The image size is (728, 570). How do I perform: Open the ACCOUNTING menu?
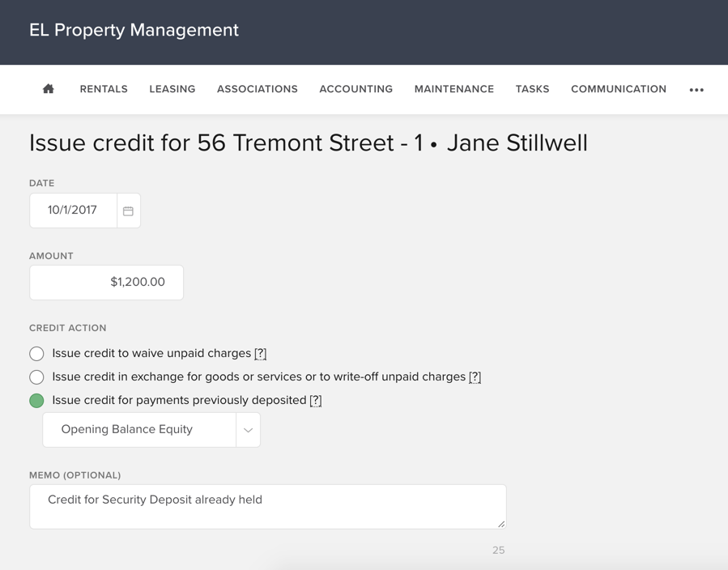(x=355, y=89)
